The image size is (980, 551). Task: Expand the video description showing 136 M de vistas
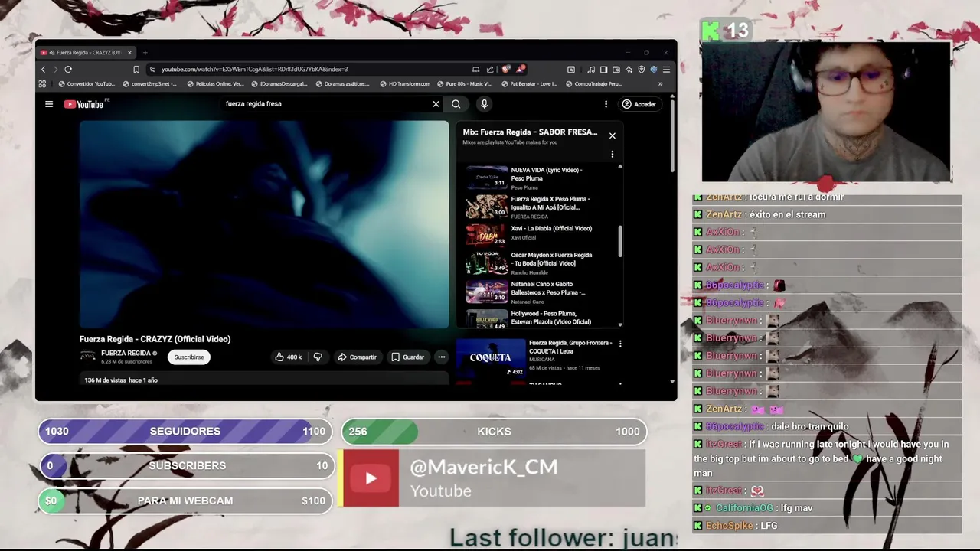pyautogui.click(x=264, y=380)
